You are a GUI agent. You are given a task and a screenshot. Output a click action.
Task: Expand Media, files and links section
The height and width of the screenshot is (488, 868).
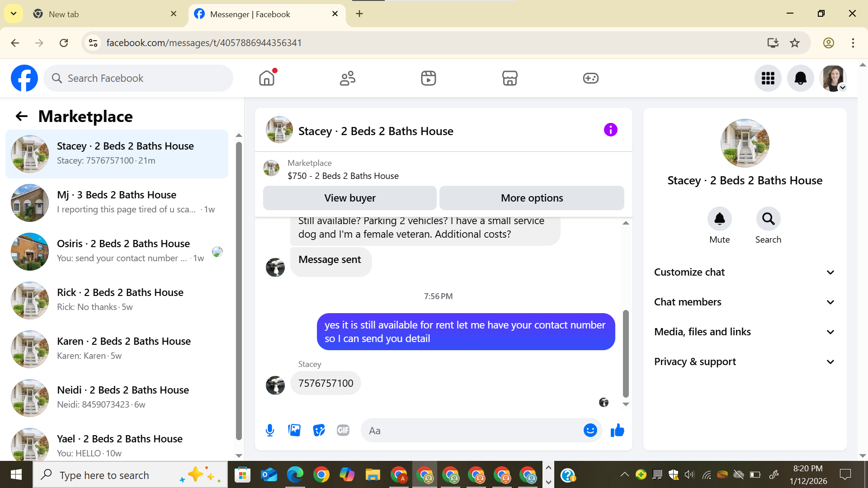(744, 332)
